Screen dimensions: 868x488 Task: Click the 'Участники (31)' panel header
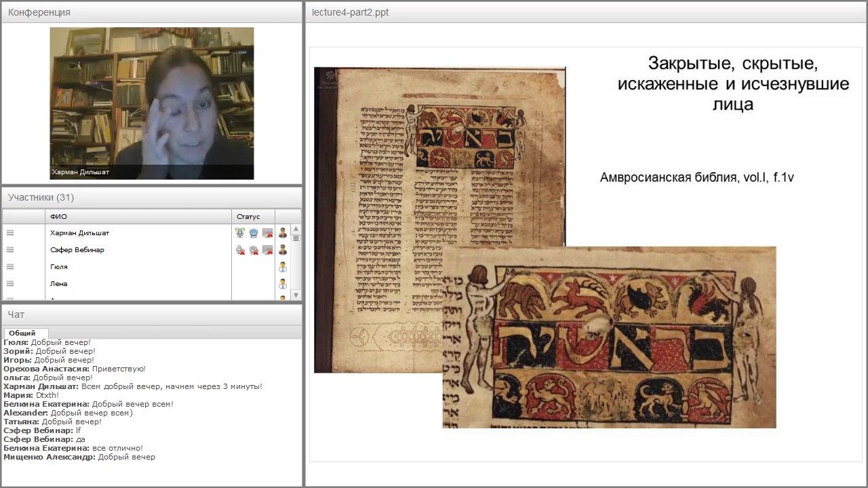pos(152,197)
